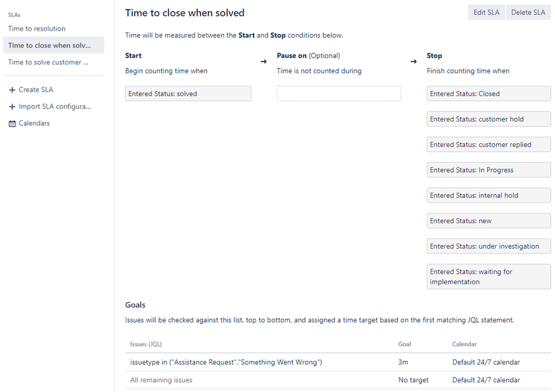Select Entered Status: In Progress condition
Screen dimensions: 555x392
(x=488, y=170)
